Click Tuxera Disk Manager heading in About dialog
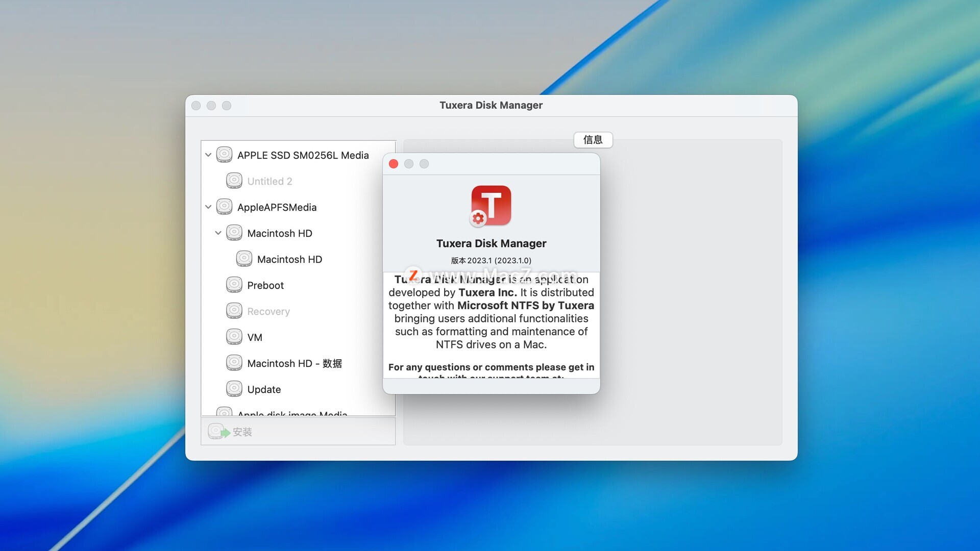 point(491,243)
